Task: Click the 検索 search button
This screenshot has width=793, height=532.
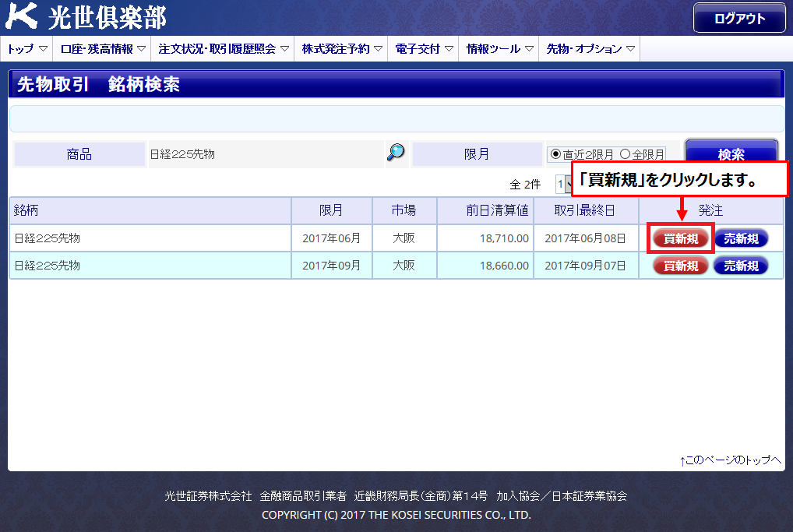Action: [x=731, y=153]
